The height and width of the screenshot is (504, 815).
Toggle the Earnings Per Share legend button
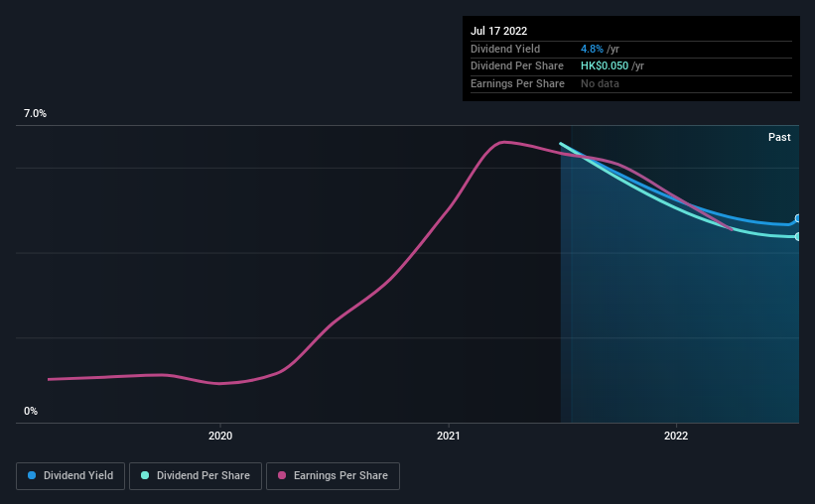click(333, 476)
